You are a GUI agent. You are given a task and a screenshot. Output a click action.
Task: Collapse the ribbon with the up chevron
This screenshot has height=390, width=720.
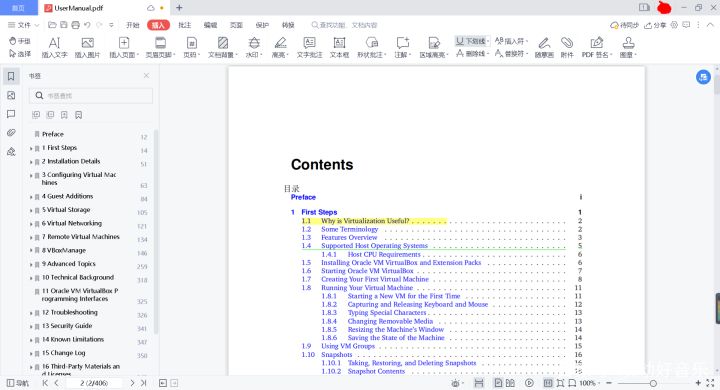[710, 25]
